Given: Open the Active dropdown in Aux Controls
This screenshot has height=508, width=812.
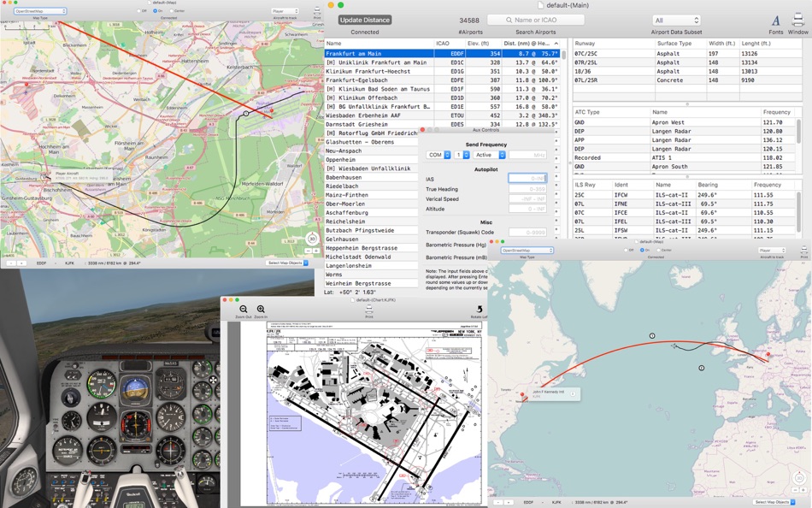Looking at the screenshot, I should click(x=489, y=155).
